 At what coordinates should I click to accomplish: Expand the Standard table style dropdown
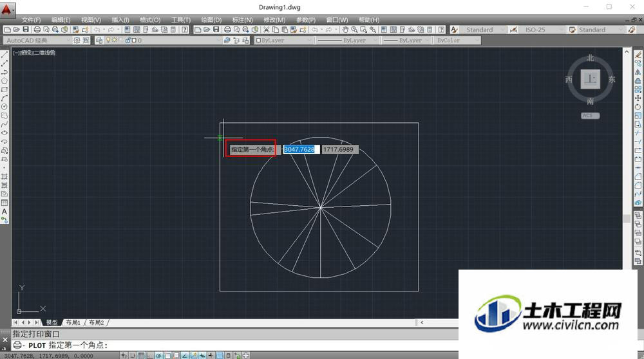621,30
